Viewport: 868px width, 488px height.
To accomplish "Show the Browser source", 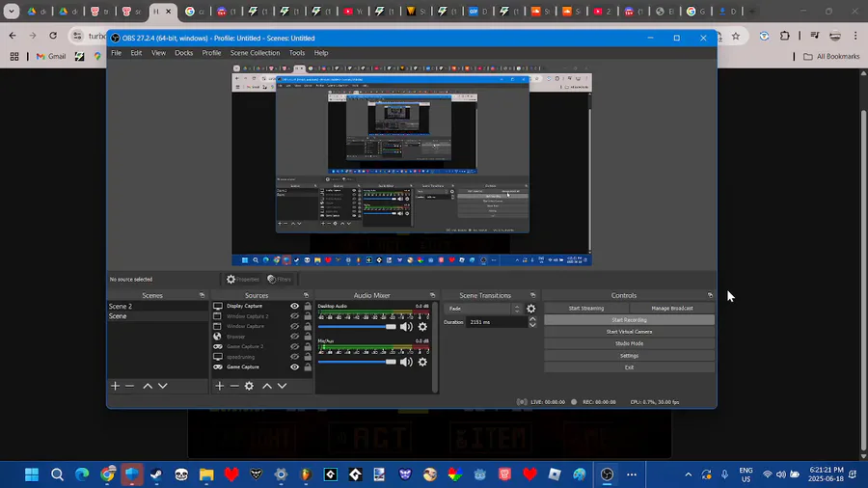I will click(294, 337).
